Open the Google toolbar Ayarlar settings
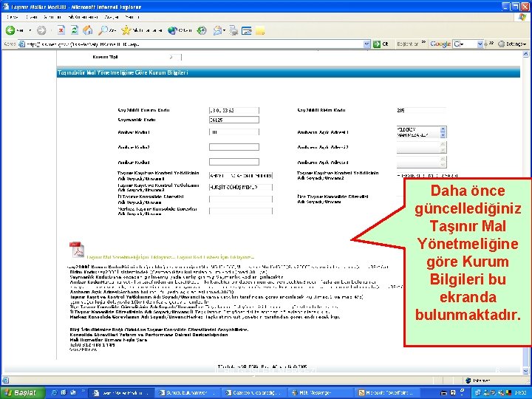The width and height of the screenshot is (532, 399). (512, 44)
